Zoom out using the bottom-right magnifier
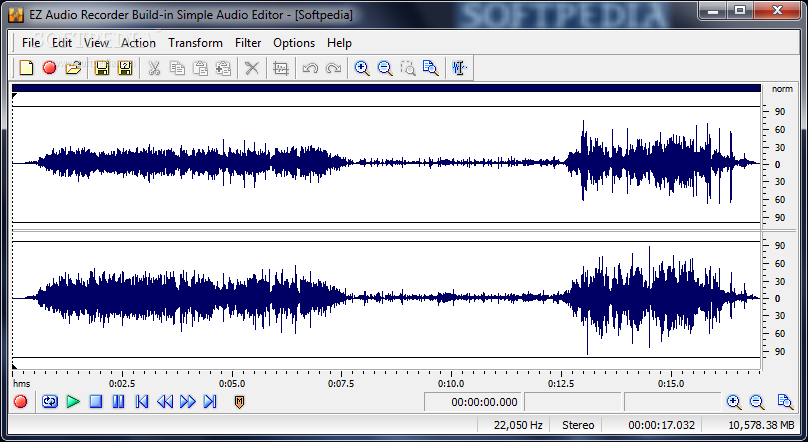 tap(757, 402)
